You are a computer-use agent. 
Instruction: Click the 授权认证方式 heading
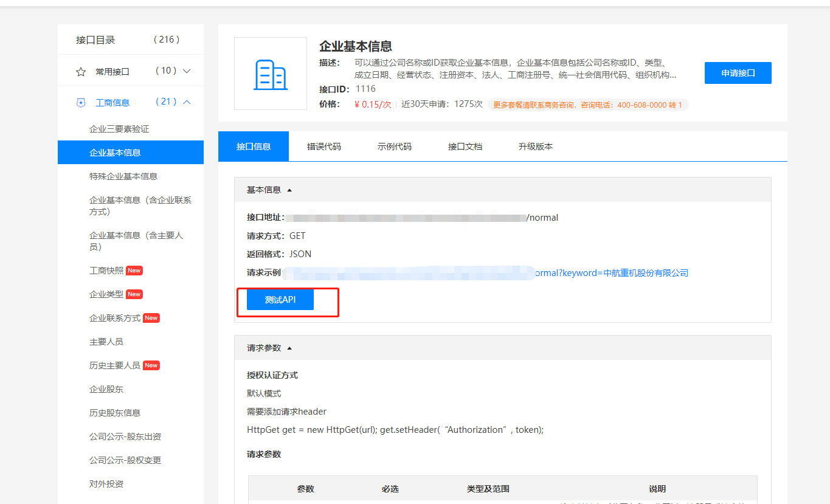point(272,375)
